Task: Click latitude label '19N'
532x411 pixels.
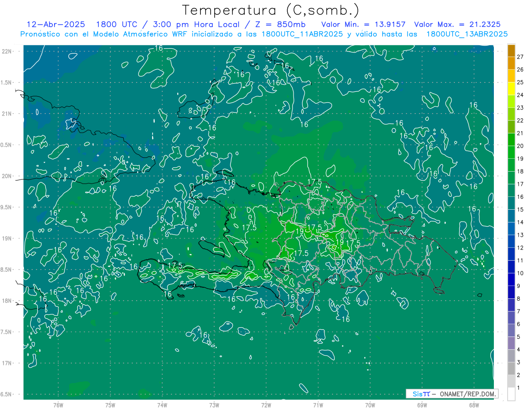Action: point(7,239)
